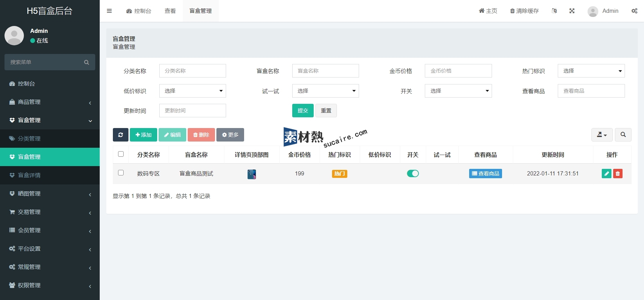Focus the 更新时间 input field
Viewport: 644px width, 300px height.
pyautogui.click(x=193, y=110)
